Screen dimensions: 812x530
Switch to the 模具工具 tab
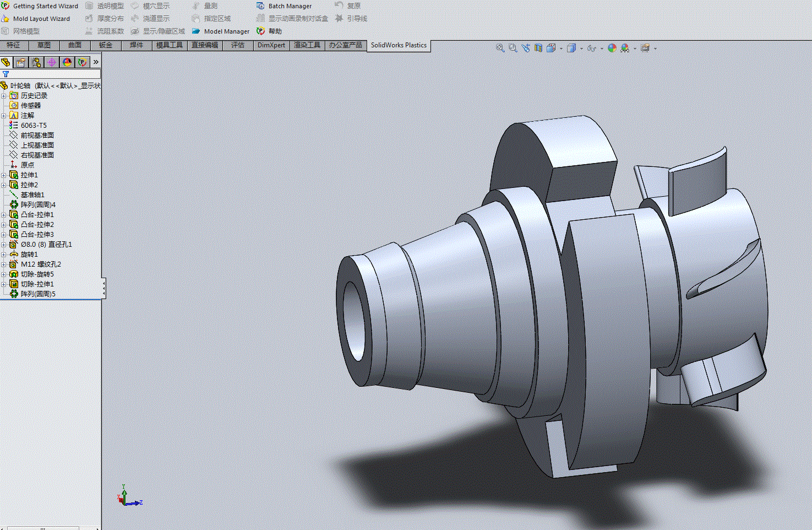(x=170, y=45)
